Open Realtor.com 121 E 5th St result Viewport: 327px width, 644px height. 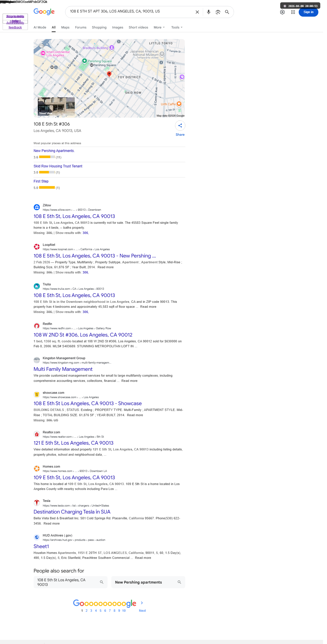coord(73,443)
